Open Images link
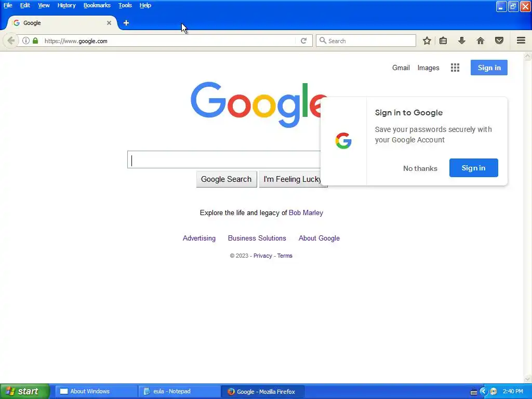The height and width of the screenshot is (399, 532). point(428,68)
